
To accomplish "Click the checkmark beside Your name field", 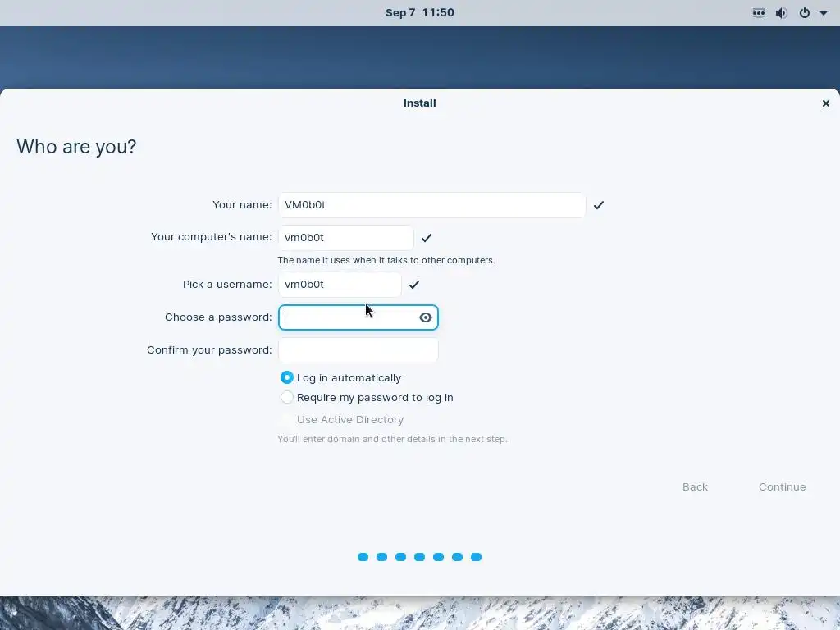I will [x=598, y=205].
